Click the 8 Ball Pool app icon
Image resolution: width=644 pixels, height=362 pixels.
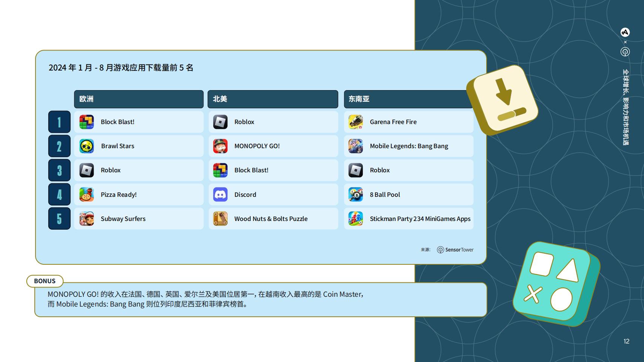(356, 195)
